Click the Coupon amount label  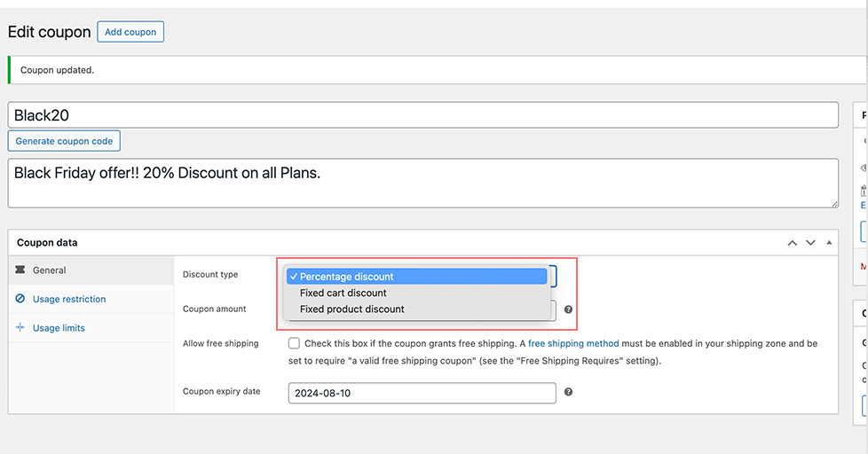coord(214,309)
